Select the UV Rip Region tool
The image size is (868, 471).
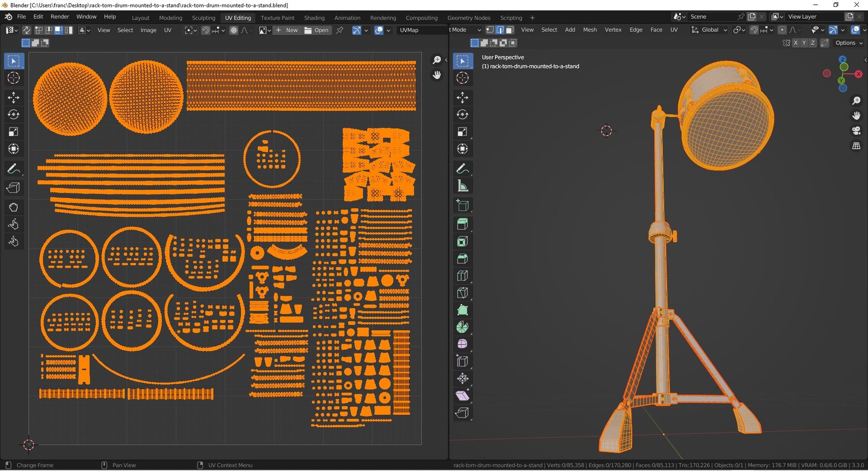(14, 188)
